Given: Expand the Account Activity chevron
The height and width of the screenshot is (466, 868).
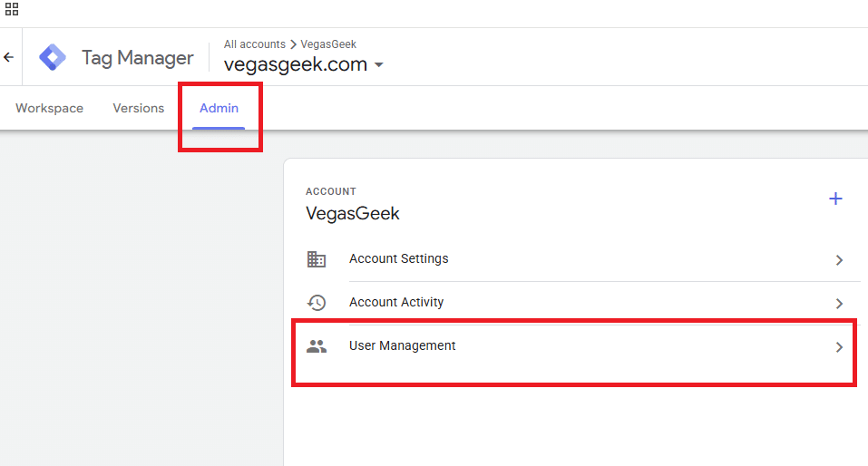Looking at the screenshot, I should click(x=839, y=304).
